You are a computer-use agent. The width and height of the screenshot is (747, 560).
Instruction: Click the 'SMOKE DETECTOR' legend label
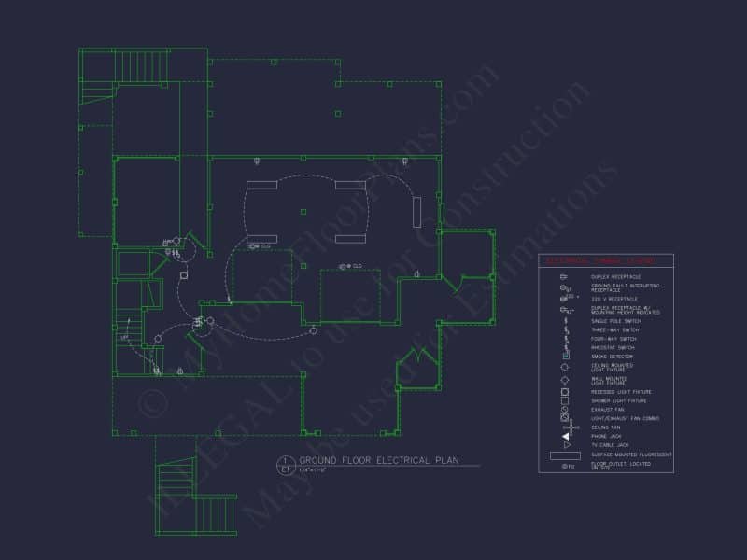tap(613, 357)
